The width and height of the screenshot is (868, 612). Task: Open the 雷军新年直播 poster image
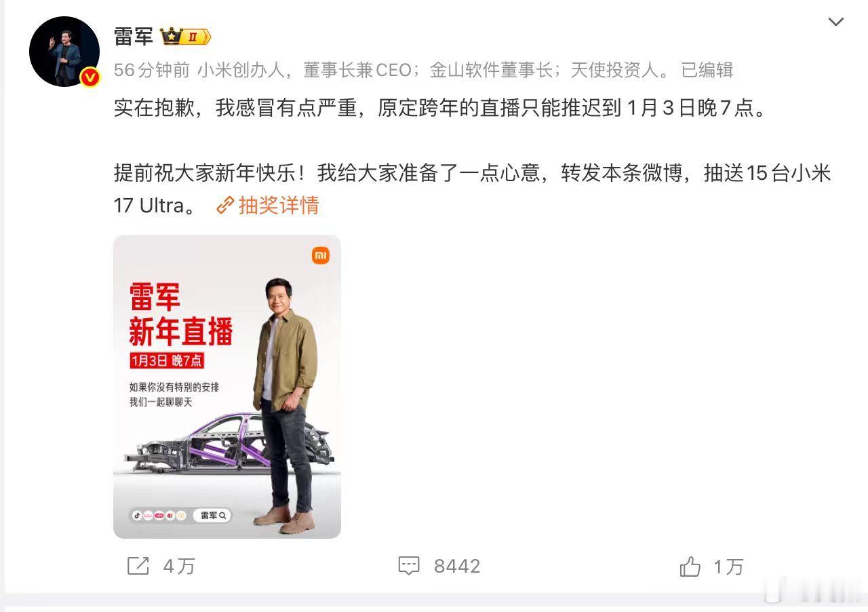point(227,387)
